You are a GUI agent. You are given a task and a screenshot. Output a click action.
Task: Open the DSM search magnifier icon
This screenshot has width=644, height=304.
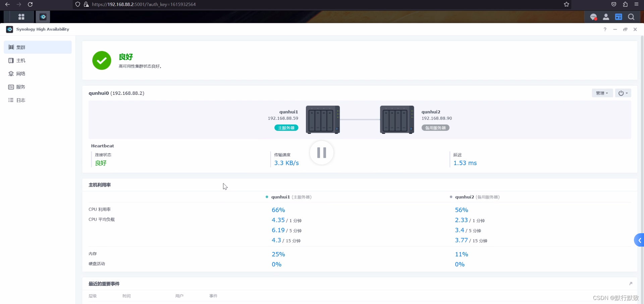click(x=631, y=17)
